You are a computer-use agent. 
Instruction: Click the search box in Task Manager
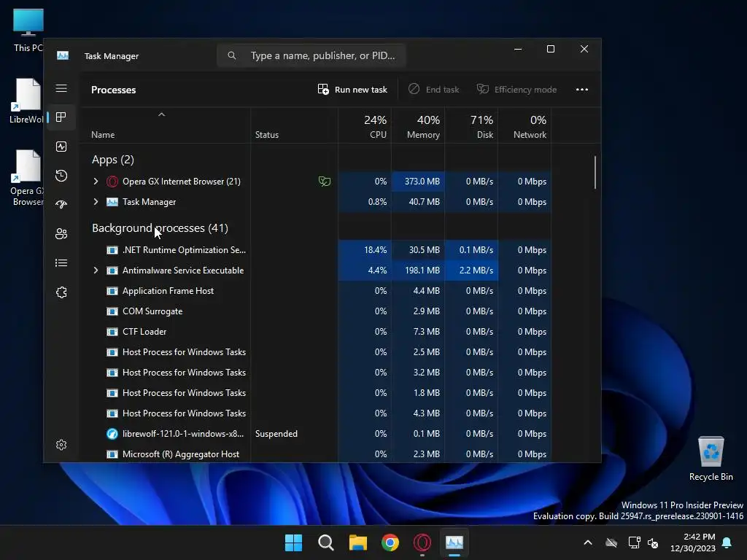[311, 55]
